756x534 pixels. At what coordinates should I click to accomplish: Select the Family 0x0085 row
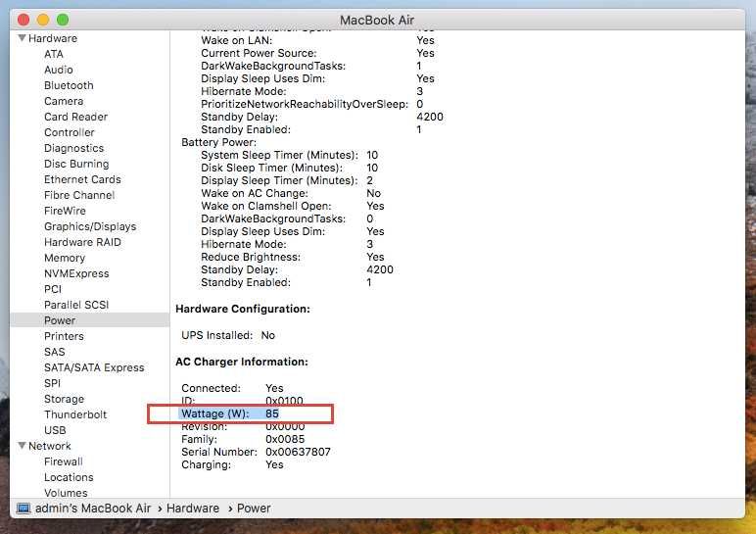(243, 439)
